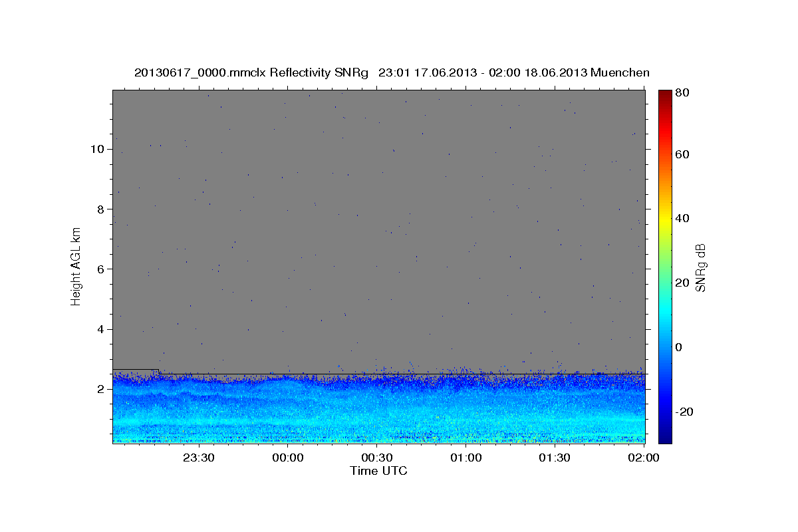Screen dimensions: 798x532
Task: Click the colorbar '80' value label
Action: (x=682, y=93)
